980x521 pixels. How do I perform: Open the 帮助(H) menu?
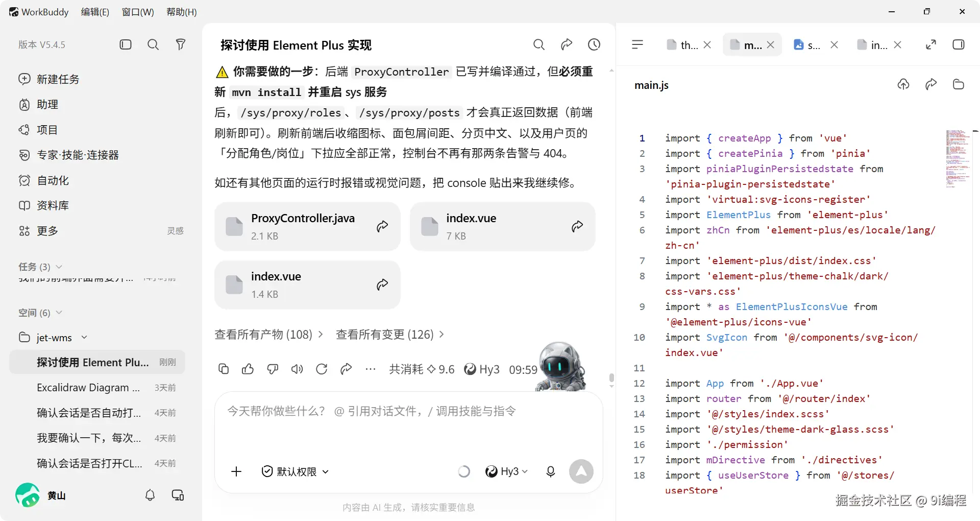click(182, 12)
